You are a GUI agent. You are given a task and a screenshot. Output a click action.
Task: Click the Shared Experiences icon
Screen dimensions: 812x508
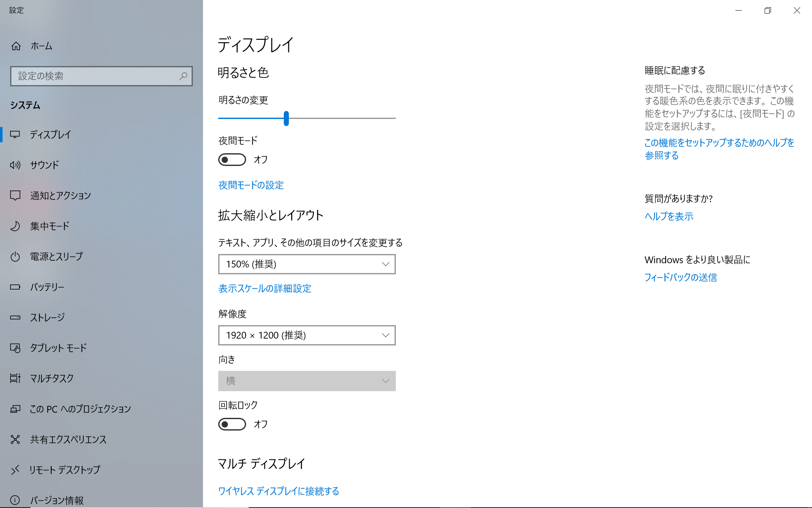click(x=15, y=439)
